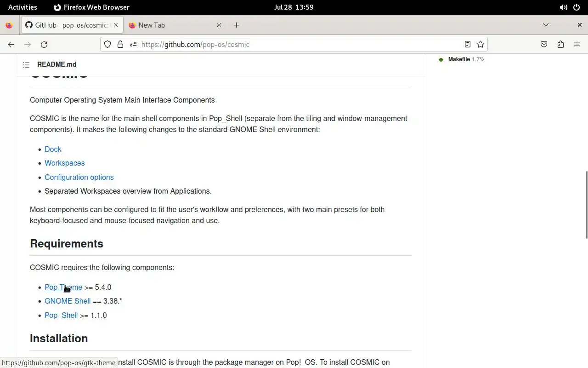The width and height of the screenshot is (588, 368).
Task: Open a new tab with the plus button
Action: click(237, 25)
